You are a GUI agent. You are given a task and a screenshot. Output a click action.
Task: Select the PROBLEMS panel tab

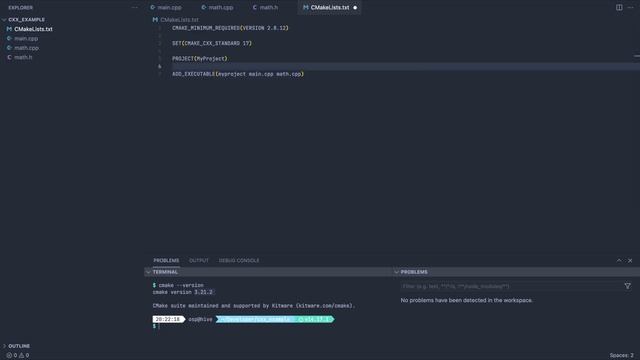point(166,260)
